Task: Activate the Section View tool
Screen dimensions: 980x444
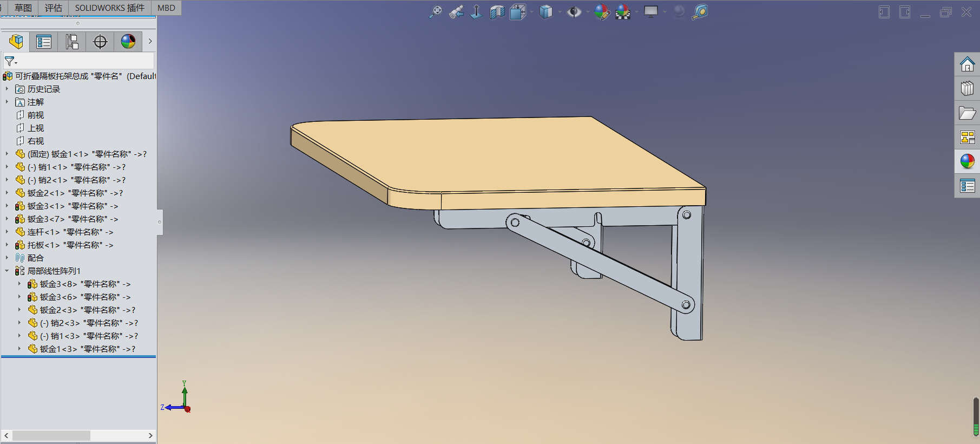Action: pyautogui.click(x=497, y=12)
